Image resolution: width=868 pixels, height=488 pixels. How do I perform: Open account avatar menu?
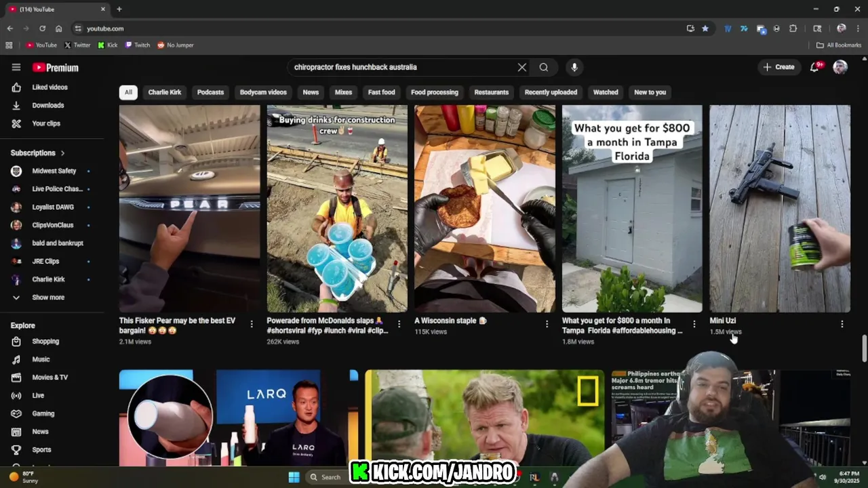840,67
